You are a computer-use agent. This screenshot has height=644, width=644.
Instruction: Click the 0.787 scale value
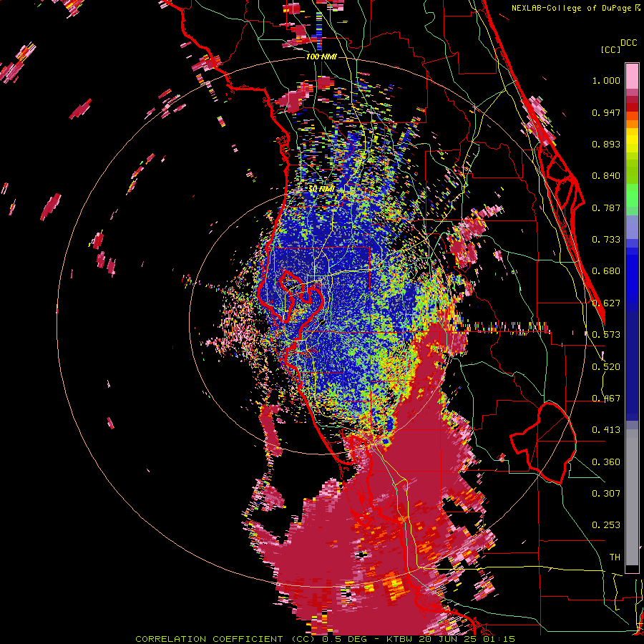(606, 208)
